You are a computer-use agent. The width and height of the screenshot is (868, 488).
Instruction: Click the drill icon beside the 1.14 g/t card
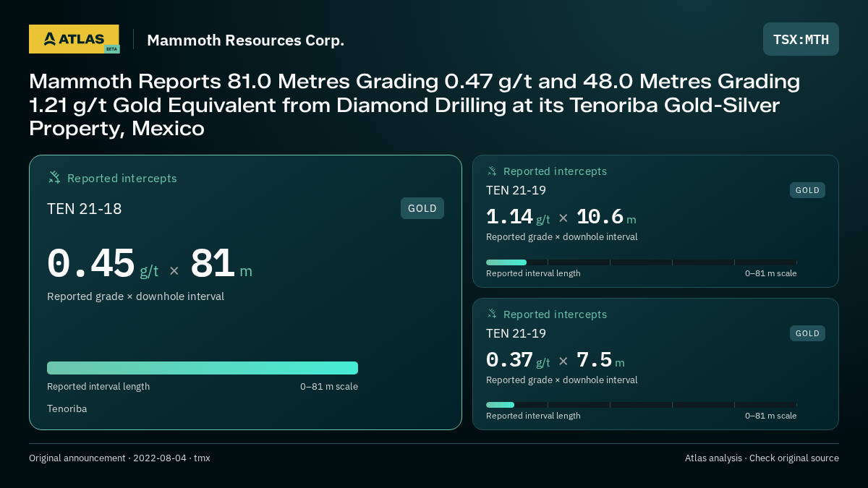[492, 171]
